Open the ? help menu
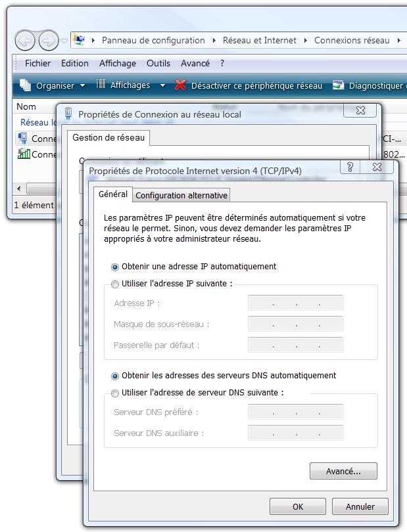Image resolution: width=407 pixels, height=532 pixels. pos(222,64)
